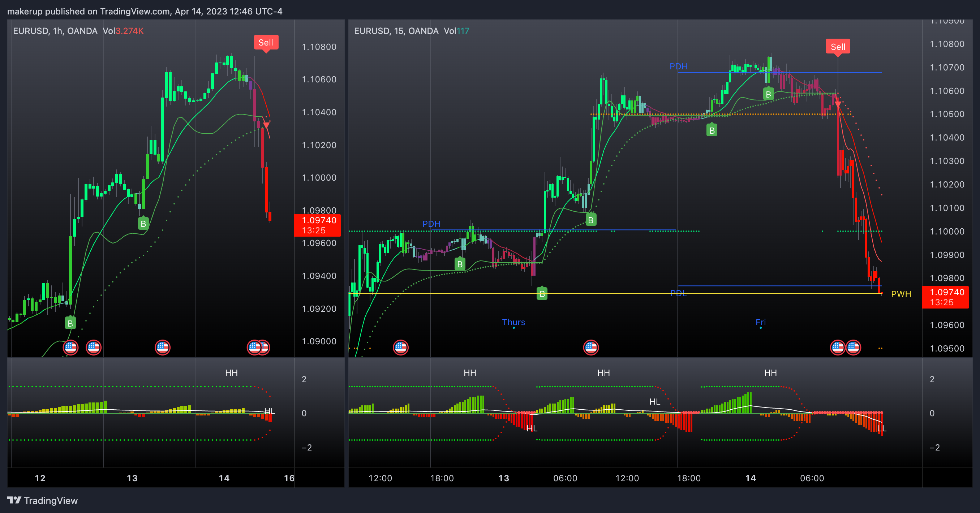
Task: Click 1.10500 on the 15-minute price axis
Action: pos(947,114)
